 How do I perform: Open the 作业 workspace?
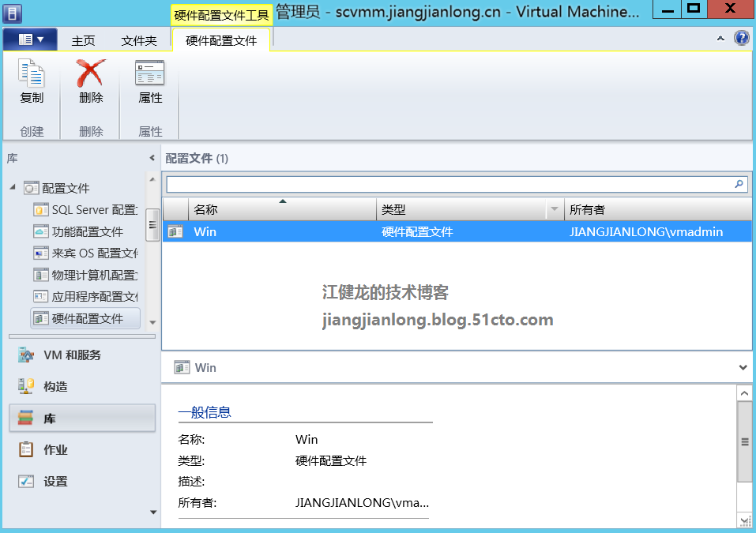pyautogui.click(x=82, y=449)
